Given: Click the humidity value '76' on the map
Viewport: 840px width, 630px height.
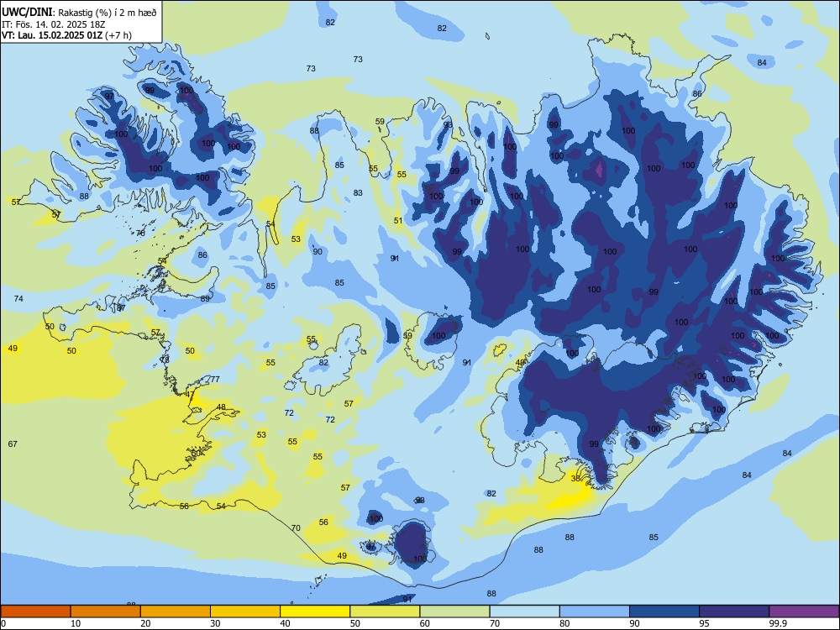Looking at the screenshot, I should [140, 234].
